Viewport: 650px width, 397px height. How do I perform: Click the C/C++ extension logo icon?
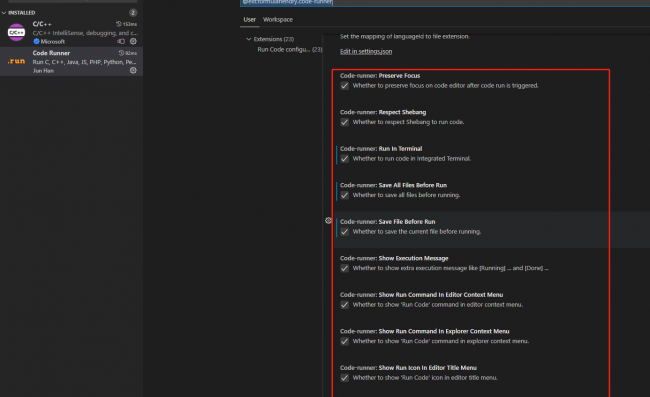(x=17, y=32)
